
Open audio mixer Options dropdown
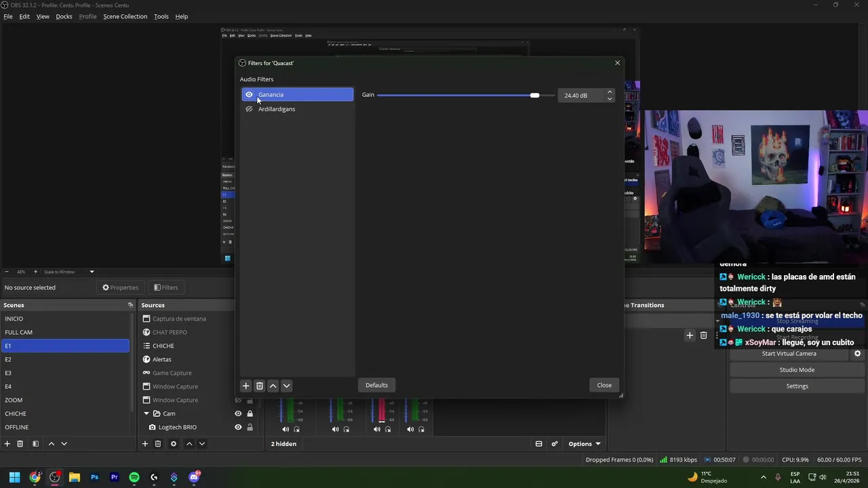(x=585, y=444)
